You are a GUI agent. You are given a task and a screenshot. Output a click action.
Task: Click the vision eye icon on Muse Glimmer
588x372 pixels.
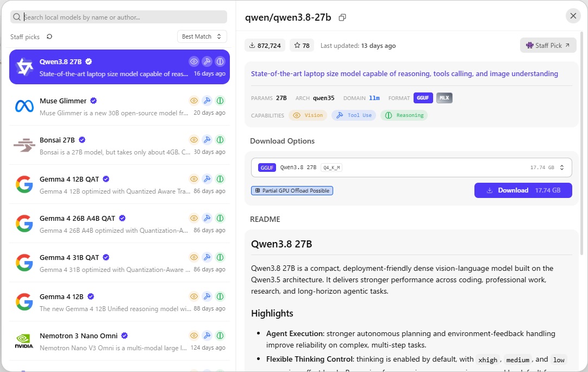pyautogui.click(x=194, y=101)
